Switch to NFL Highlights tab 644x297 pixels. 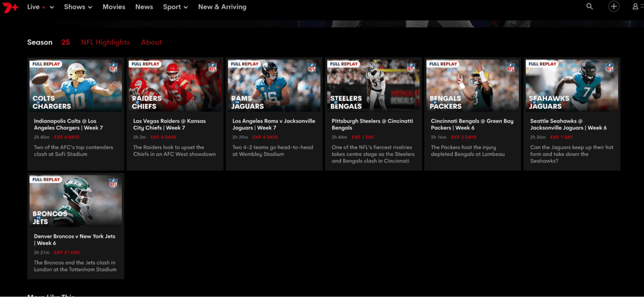[x=105, y=42]
